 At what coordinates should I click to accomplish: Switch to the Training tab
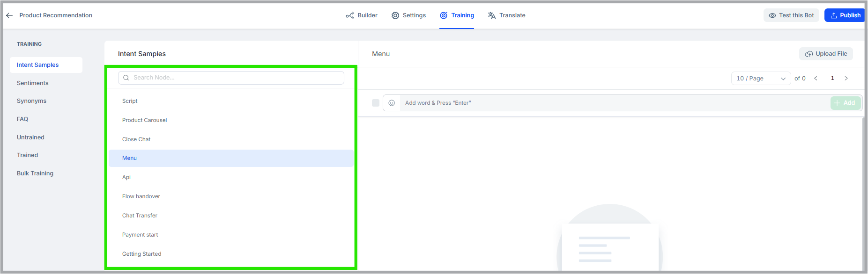(x=457, y=15)
